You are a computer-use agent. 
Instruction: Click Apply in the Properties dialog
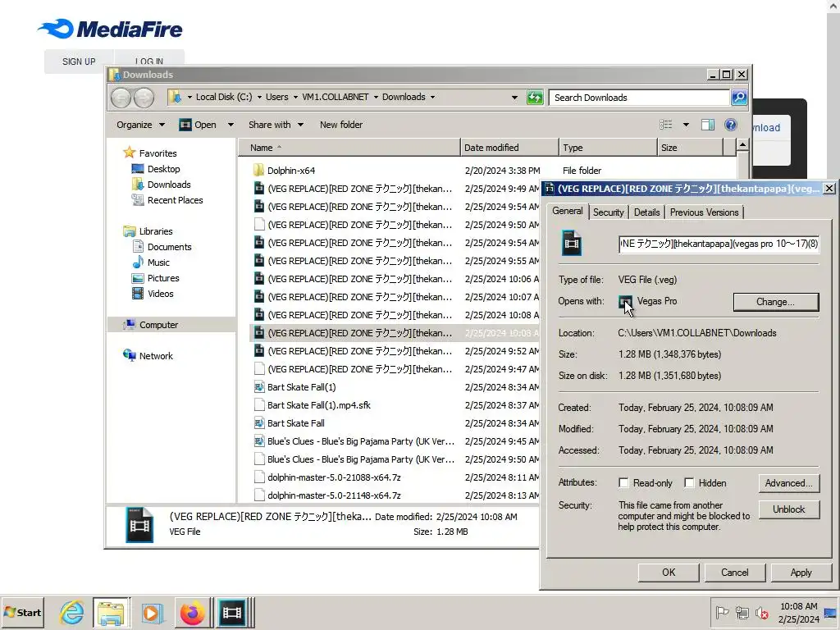point(801,572)
